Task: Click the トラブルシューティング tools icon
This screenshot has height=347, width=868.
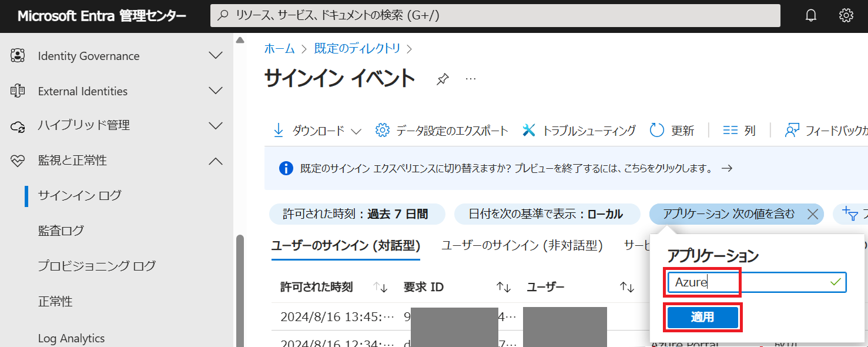Action: coord(529,131)
